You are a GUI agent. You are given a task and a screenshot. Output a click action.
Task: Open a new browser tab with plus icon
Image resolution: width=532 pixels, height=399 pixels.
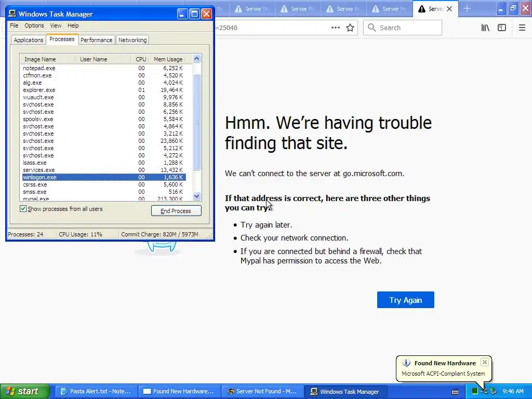[x=467, y=8]
